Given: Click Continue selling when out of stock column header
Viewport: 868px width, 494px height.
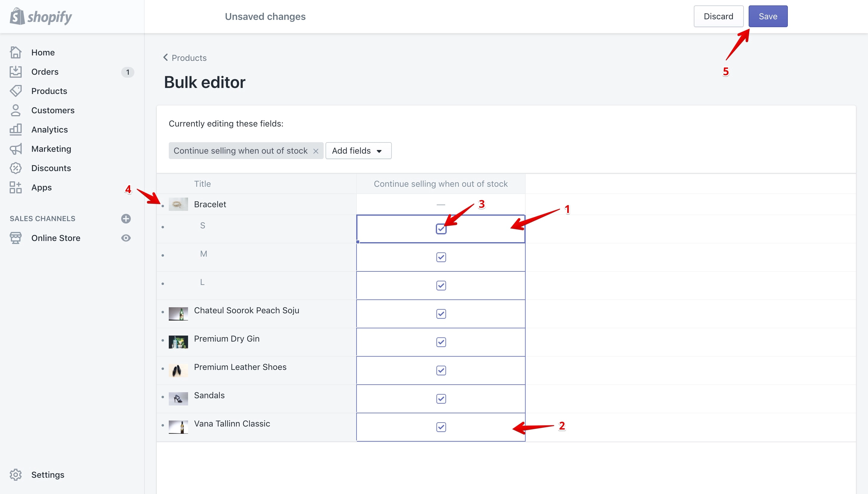Looking at the screenshot, I should pos(441,184).
